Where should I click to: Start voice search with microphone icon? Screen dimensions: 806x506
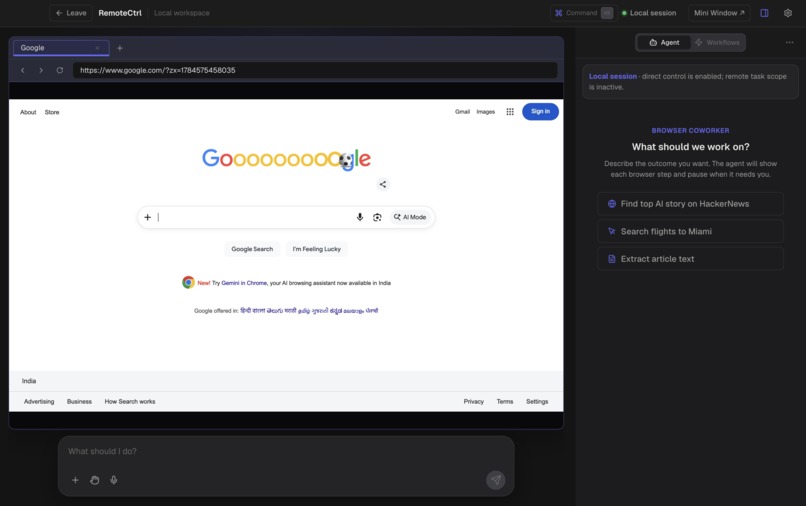tap(360, 217)
